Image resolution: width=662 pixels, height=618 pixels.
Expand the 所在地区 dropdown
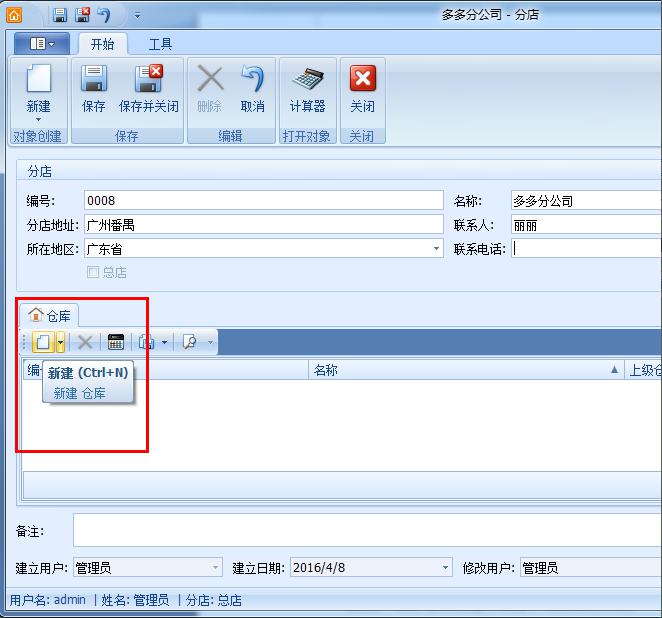point(436,249)
